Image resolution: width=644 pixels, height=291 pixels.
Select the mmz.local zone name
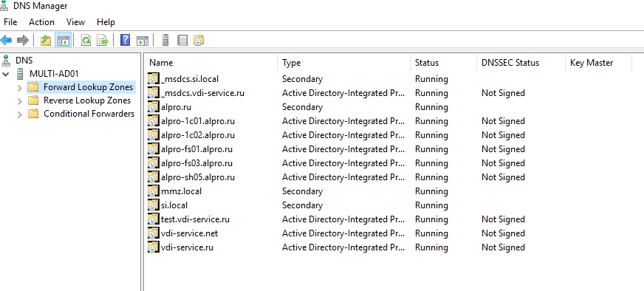pos(181,191)
